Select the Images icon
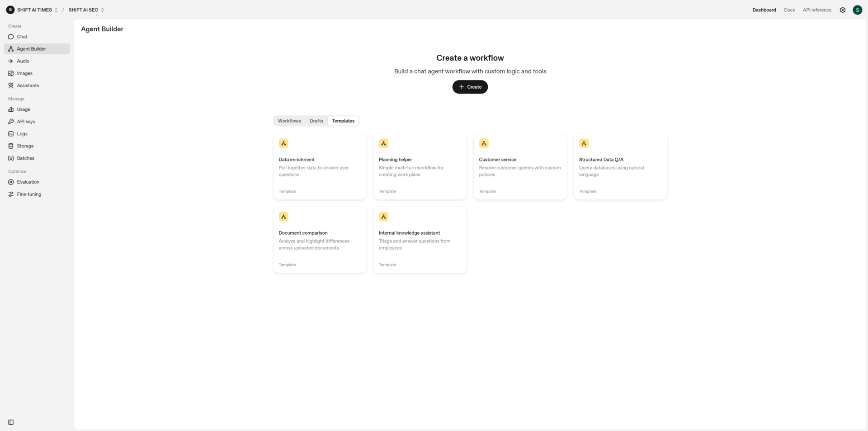 11,73
